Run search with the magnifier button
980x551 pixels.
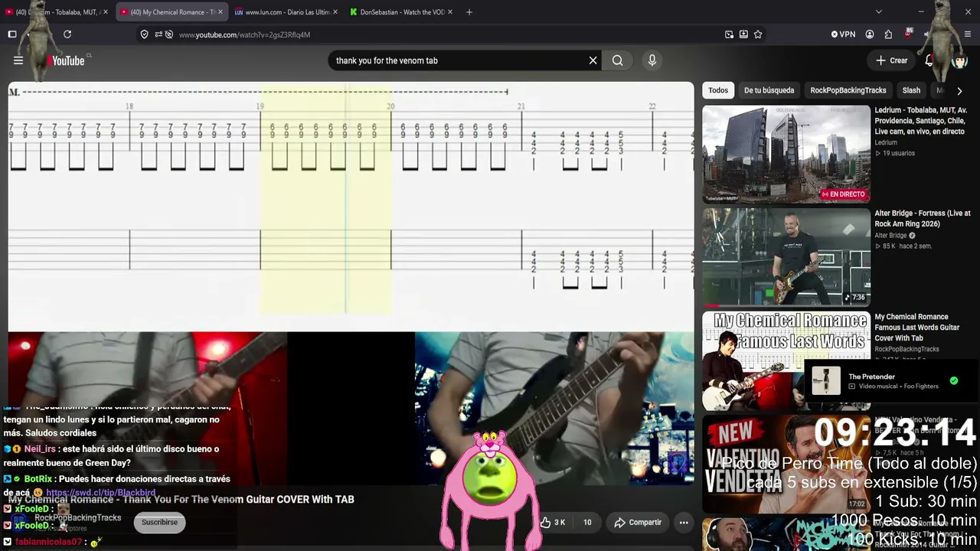pyautogui.click(x=618, y=60)
